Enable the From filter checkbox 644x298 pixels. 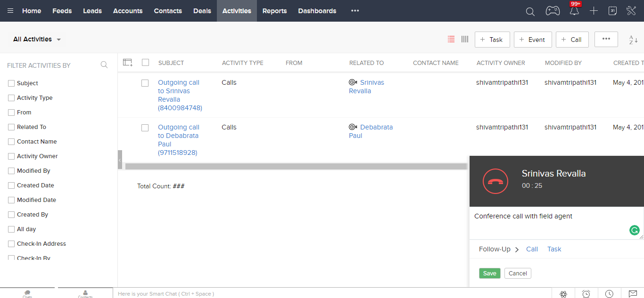click(11, 113)
